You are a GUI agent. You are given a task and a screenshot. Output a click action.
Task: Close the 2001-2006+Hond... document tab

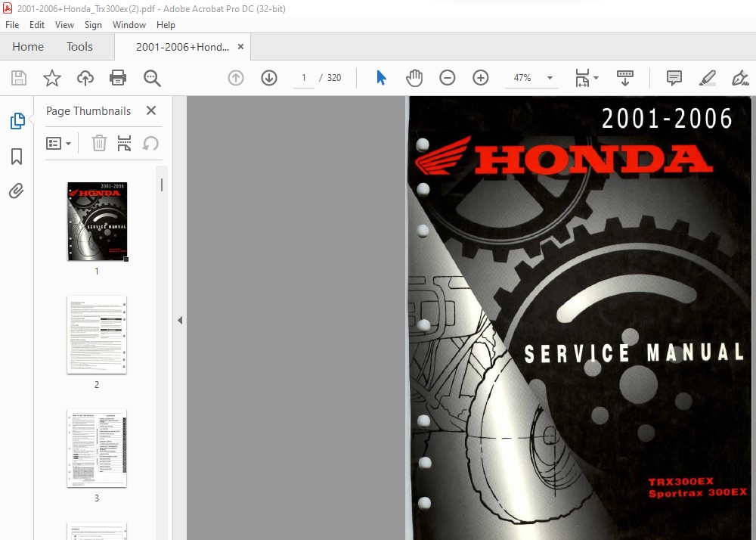pos(240,46)
